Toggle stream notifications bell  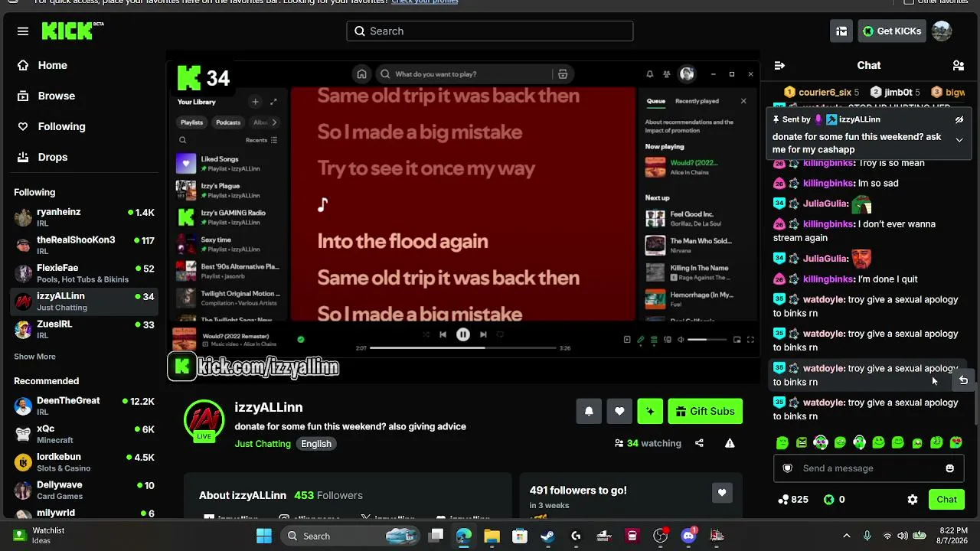point(589,411)
